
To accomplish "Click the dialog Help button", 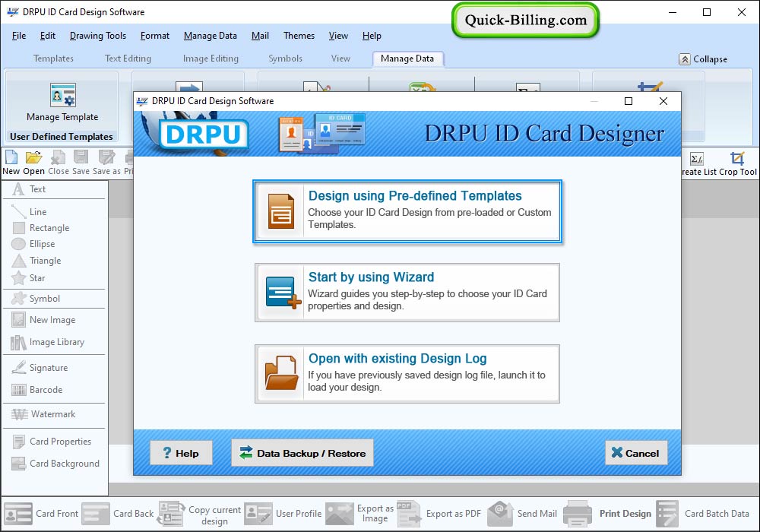I will point(181,453).
